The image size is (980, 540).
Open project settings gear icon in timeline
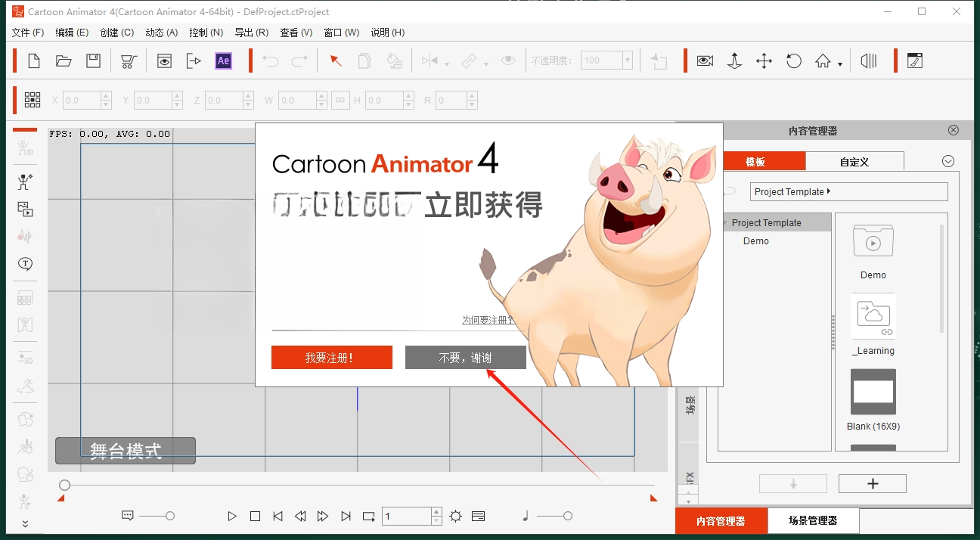pyautogui.click(x=455, y=516)
